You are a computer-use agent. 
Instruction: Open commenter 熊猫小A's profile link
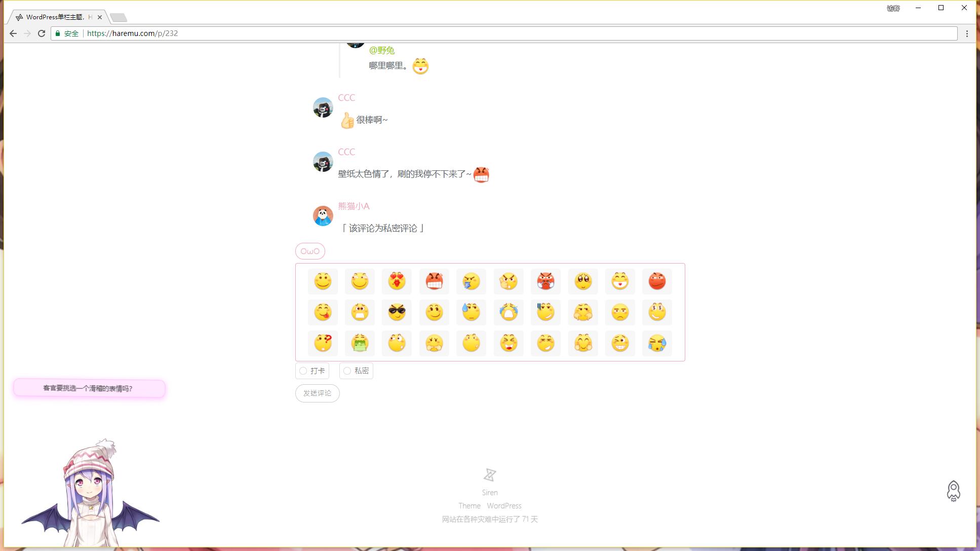(x=354, y=206)
